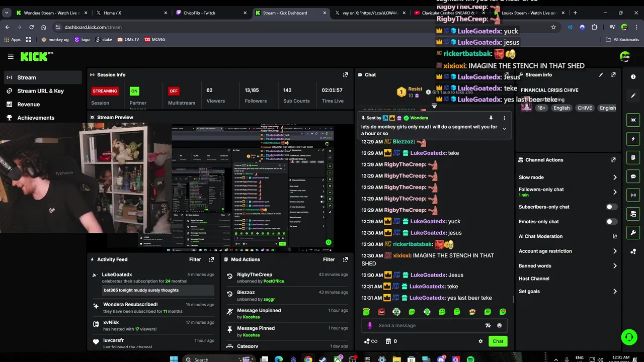Open Spotify from the taskbar
This screenshot has width=644, height=362.
pos(470,359)
